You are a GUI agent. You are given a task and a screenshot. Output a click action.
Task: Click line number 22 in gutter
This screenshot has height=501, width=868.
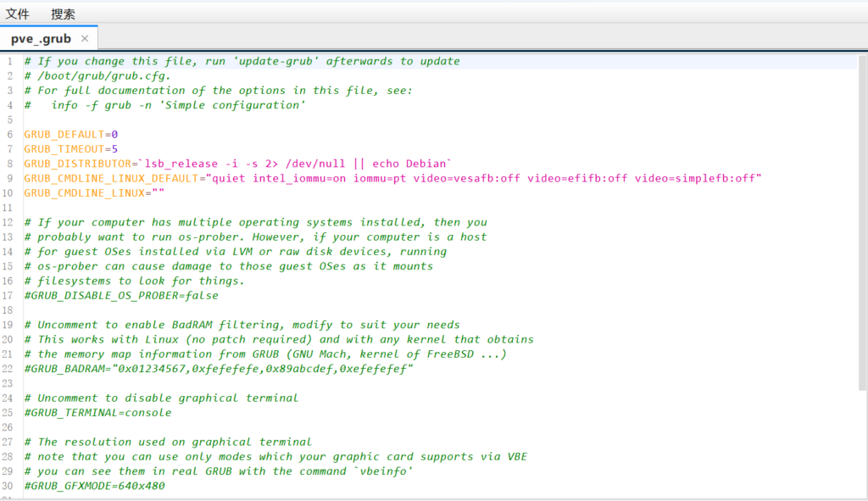coord(8,369)
